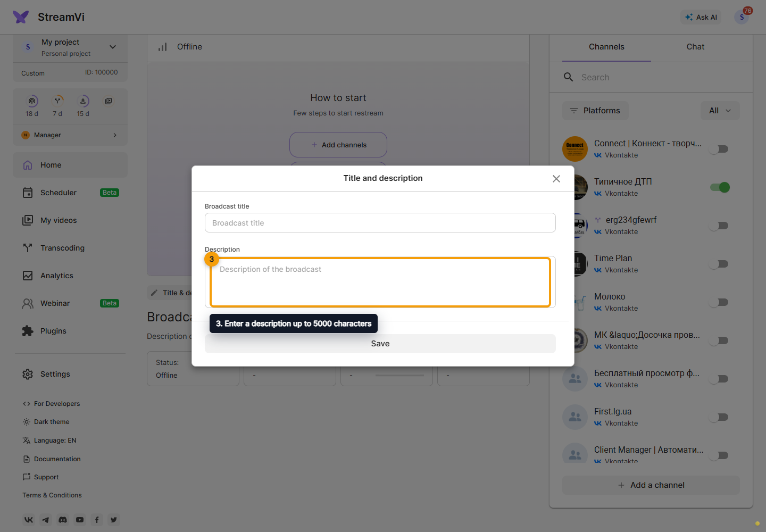
Task: Click the Description of the broadcast textarea
Action: click(x=380, y=282)
